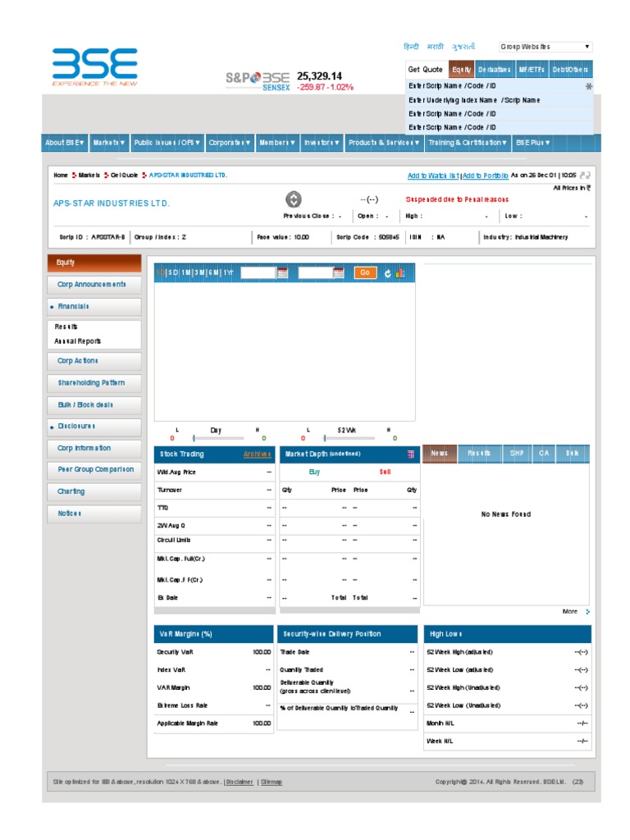Click the BSE logo
Image resolution: width=630 pixels, height=840 pixels.
[95, 66]
